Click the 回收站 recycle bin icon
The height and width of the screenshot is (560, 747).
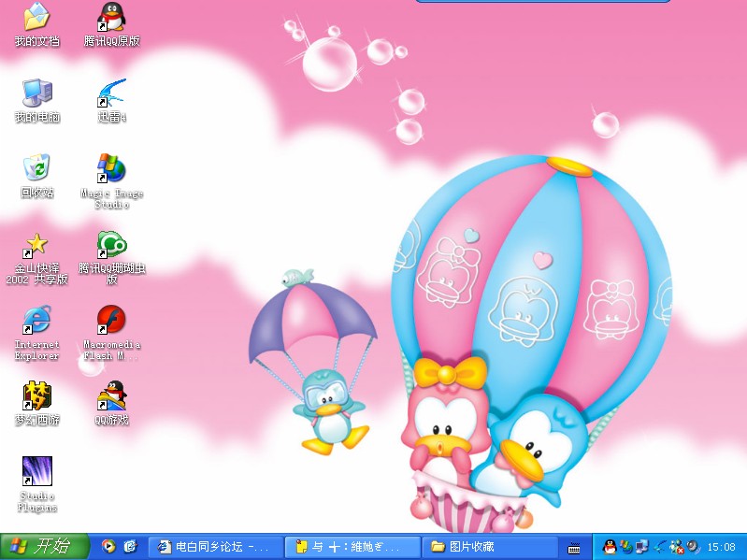(x=36, y=169)
